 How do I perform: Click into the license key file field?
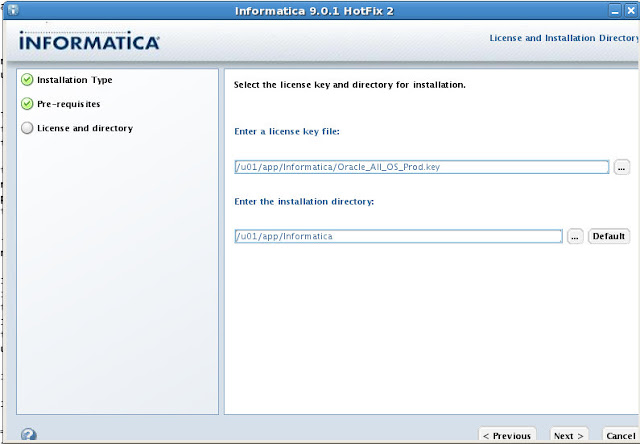click(422, 167)
